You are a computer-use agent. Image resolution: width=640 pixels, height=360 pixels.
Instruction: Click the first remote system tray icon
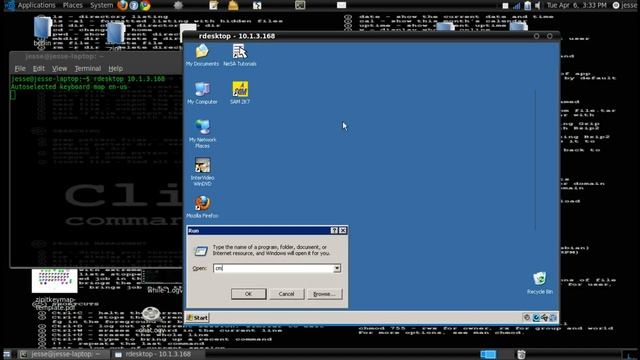click(x=527, y=318)
